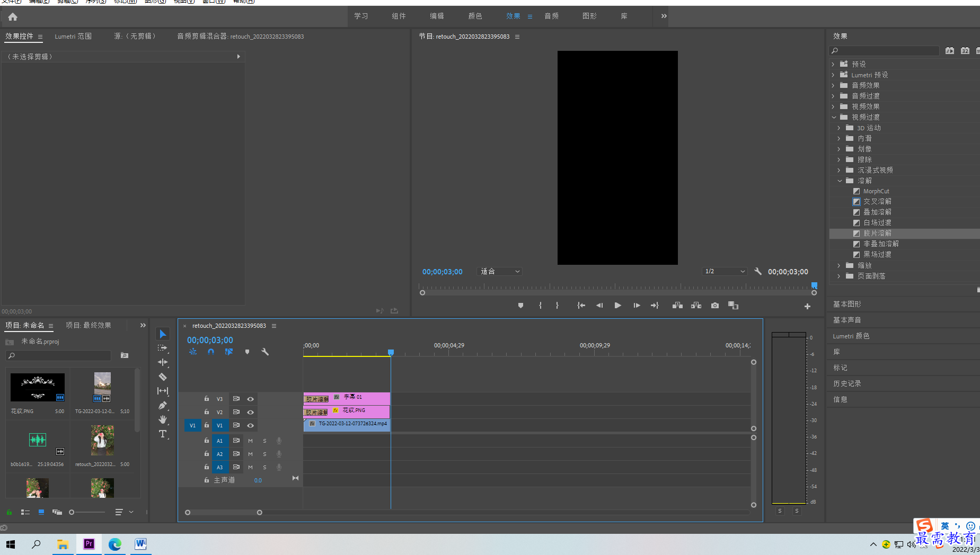The height and width of the screenshot is (555, 980).
Task: Switch to the 音频 workspace tab
Action: pos(551,16)
